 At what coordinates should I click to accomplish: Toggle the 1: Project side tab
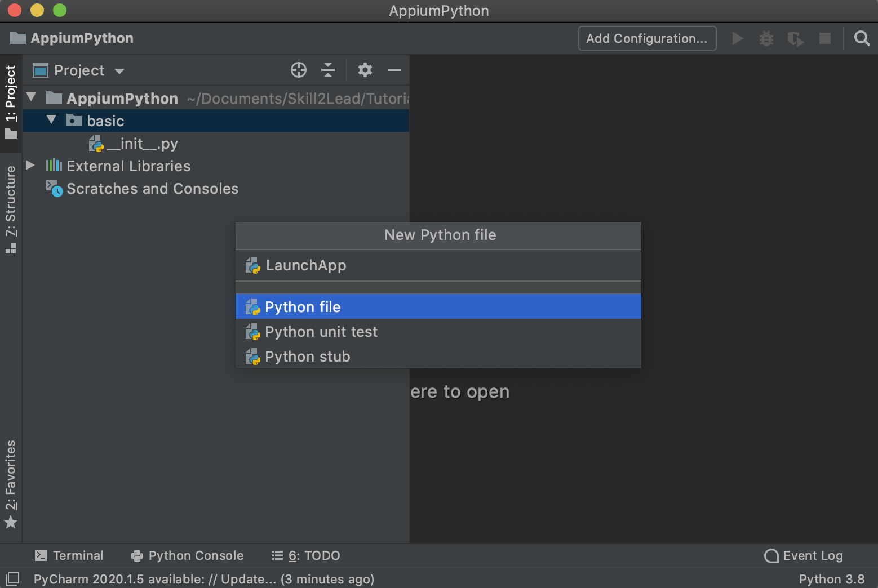pyautogui.click(x=11, y=101)
